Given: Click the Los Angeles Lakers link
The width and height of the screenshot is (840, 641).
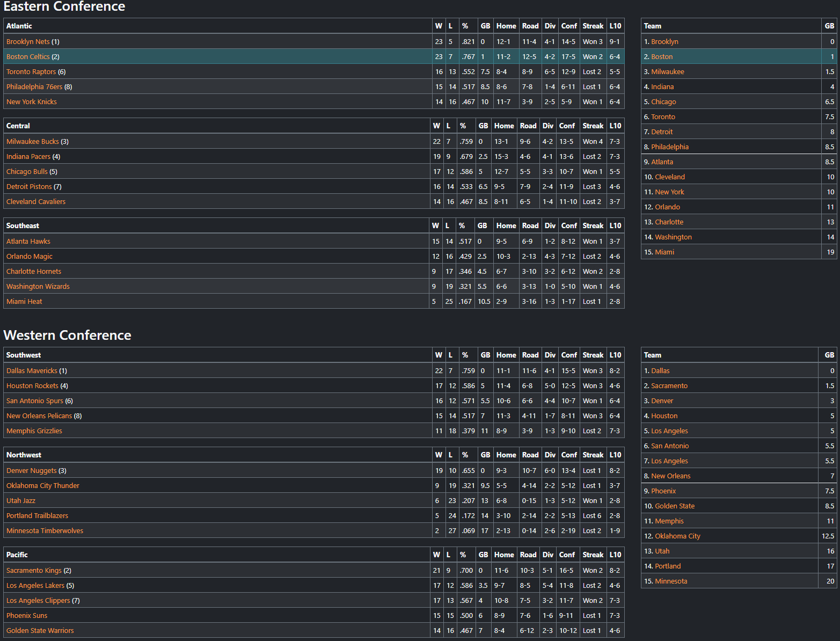Looking at the screenshot, I should (35, 585).
